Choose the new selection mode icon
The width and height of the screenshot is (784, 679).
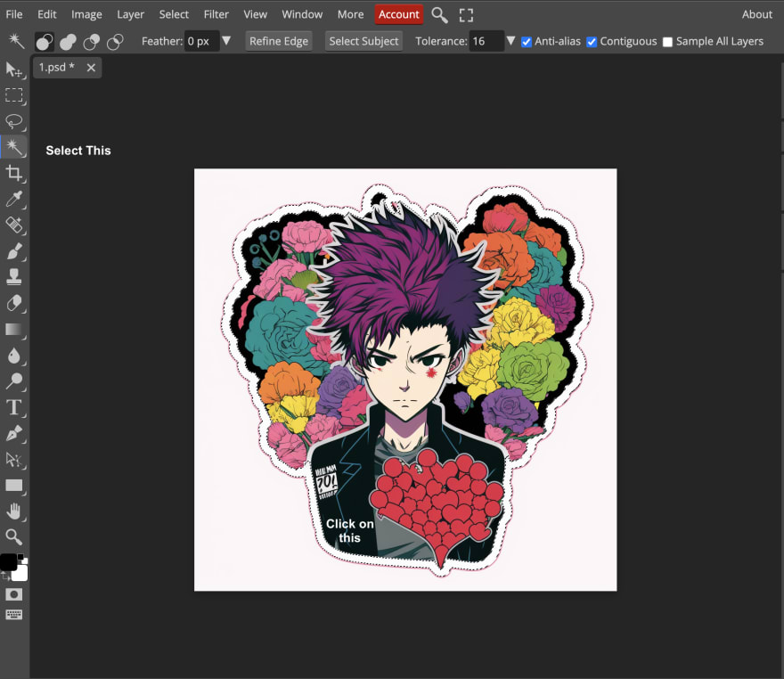[x=45, y=42]
